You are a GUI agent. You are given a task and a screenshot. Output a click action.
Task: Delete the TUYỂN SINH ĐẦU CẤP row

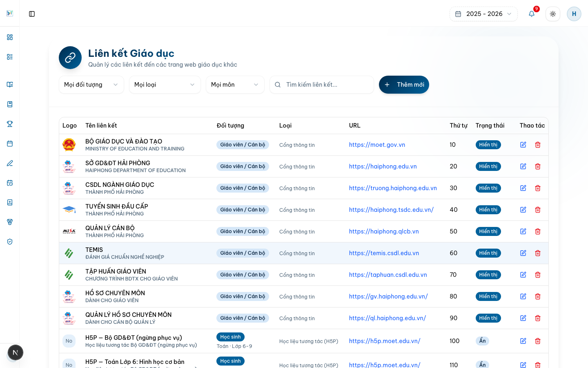(538, 210)
